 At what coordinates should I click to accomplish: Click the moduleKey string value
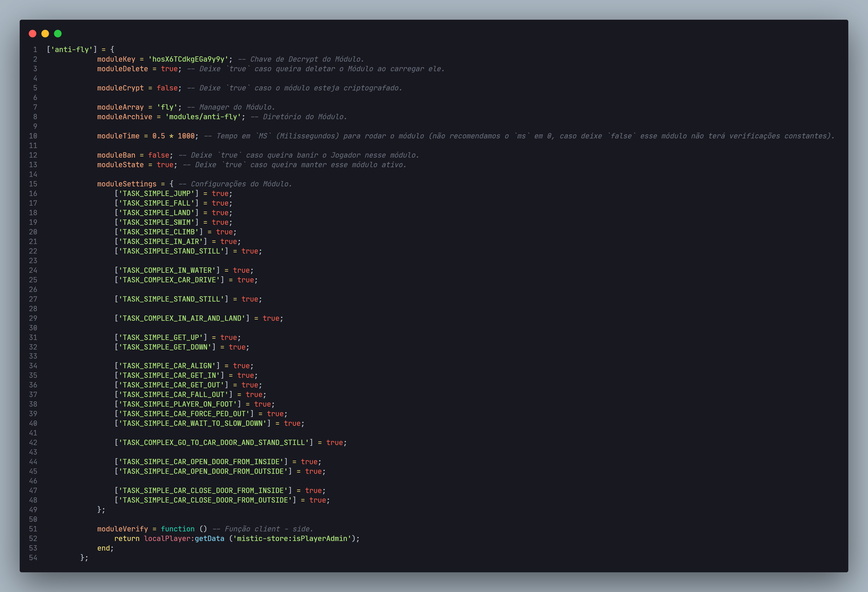click(188, 59)
